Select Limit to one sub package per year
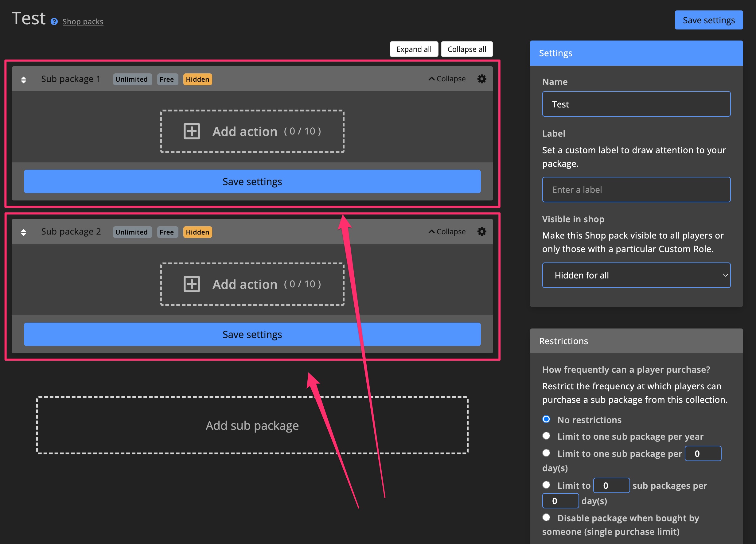The image size is (756, 544). pyautogui.click(x=546, y=436)
